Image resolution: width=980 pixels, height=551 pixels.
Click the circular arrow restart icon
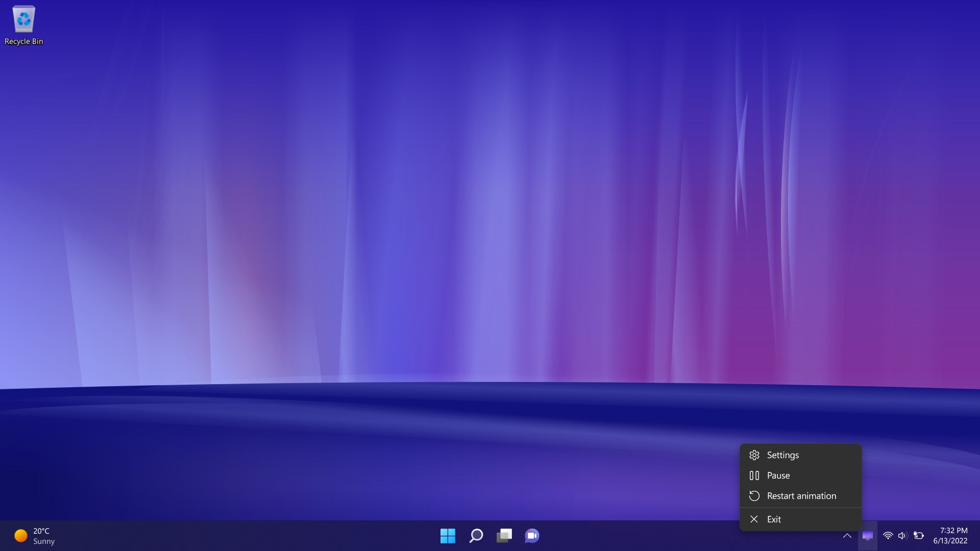(x=754, y=496)
